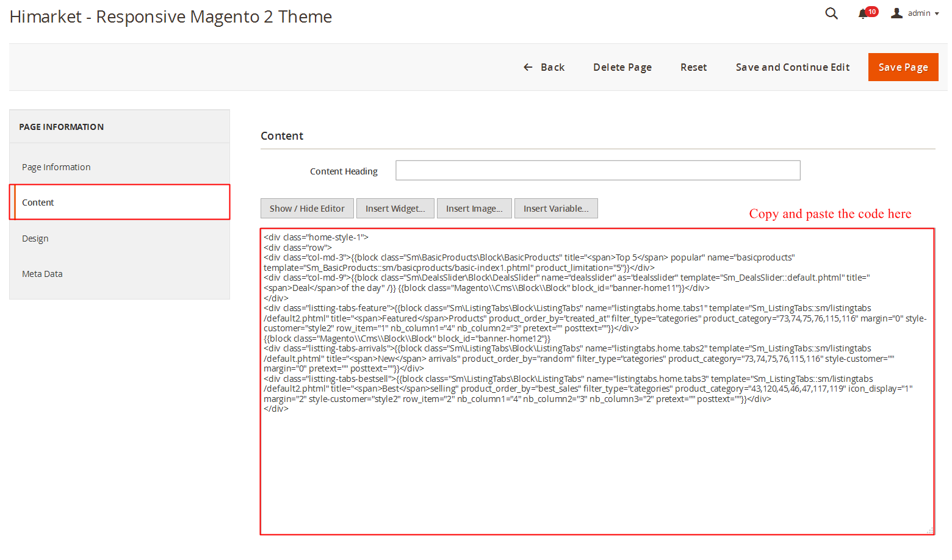Image resolution: width=952 pixels, height=560 pixels.
Task: Click the Content section heading
Action: (x=282, y=136)
